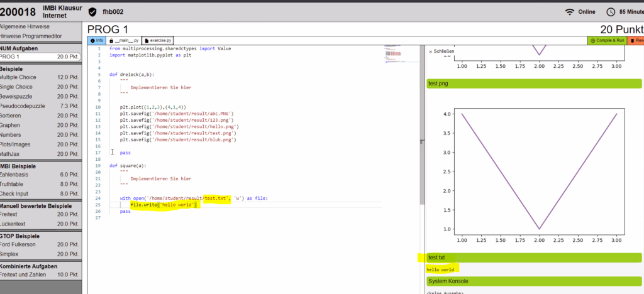Close the output panel with Schließen
Image resolution: width=644 pixels, height=294 pixels.
click(x=441, y=52)
